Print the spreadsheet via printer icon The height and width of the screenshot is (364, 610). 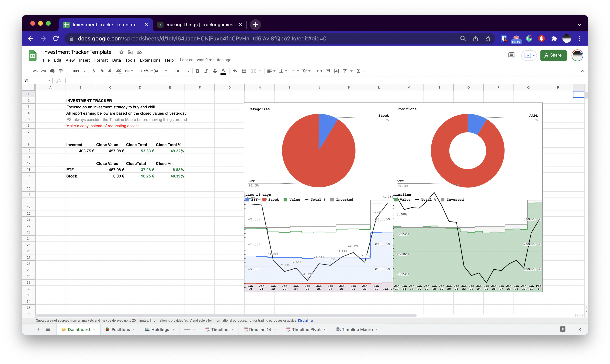[52, 71]
